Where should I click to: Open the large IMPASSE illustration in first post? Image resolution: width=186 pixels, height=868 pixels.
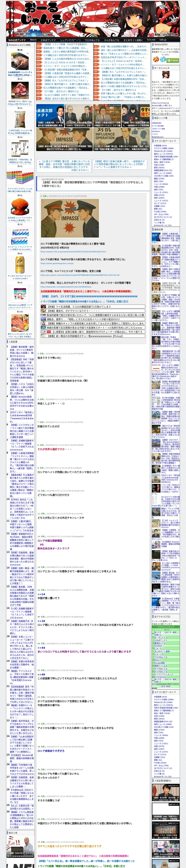pos(70,218)
